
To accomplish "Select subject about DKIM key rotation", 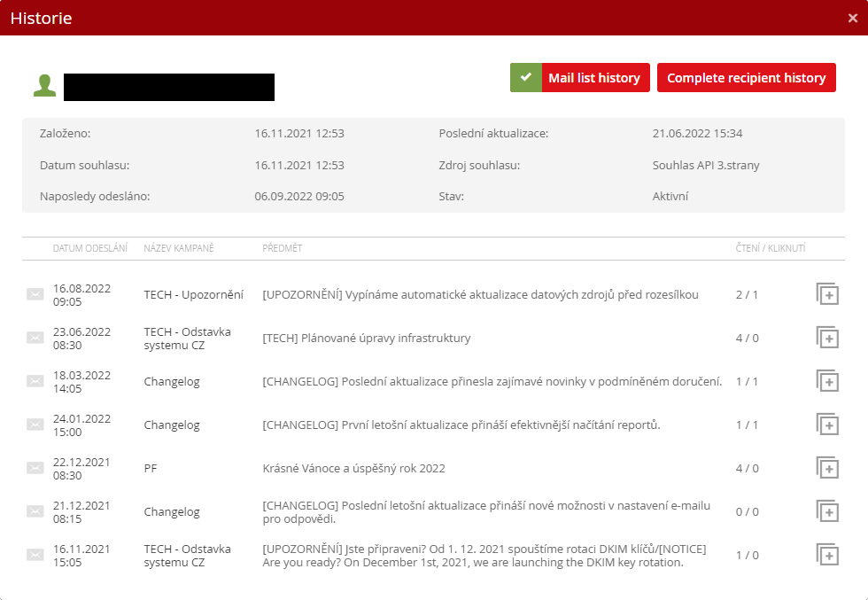I will click(484, 555).
